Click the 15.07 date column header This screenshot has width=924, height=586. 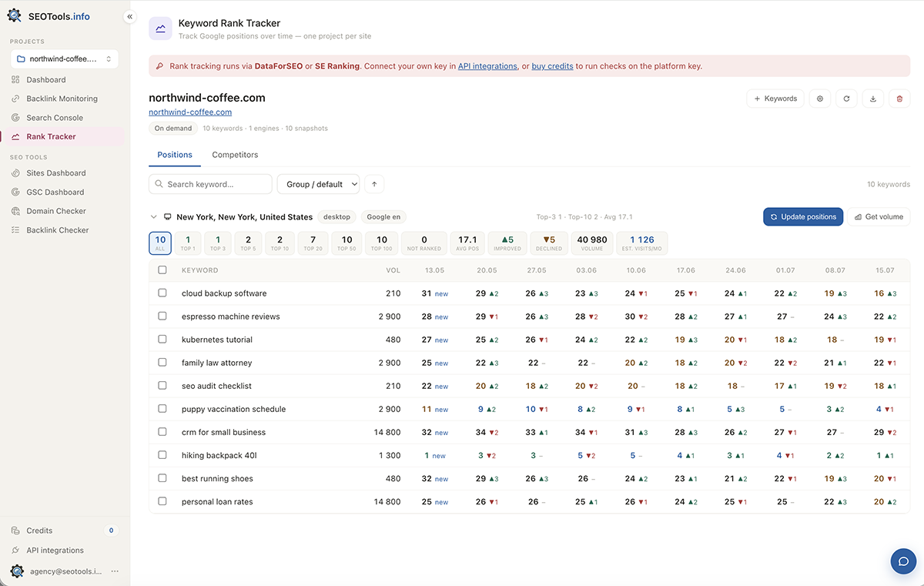pos(885,270)
